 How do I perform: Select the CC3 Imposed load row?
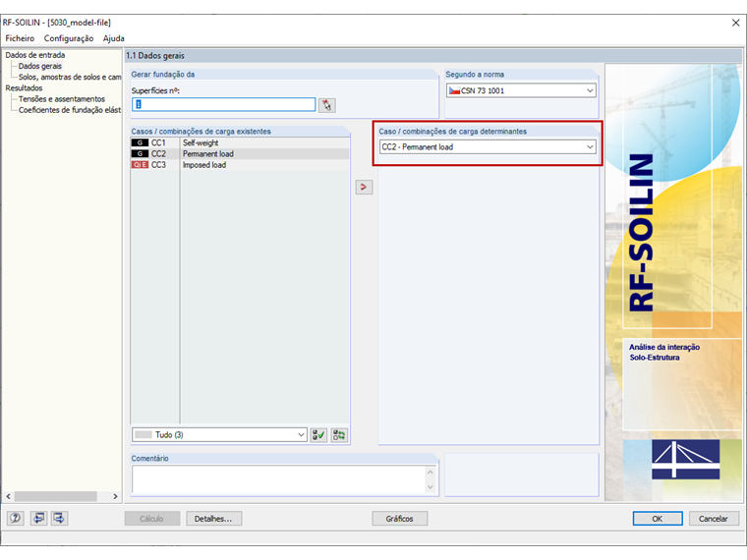pyautogui.click(x=240, y=165)
